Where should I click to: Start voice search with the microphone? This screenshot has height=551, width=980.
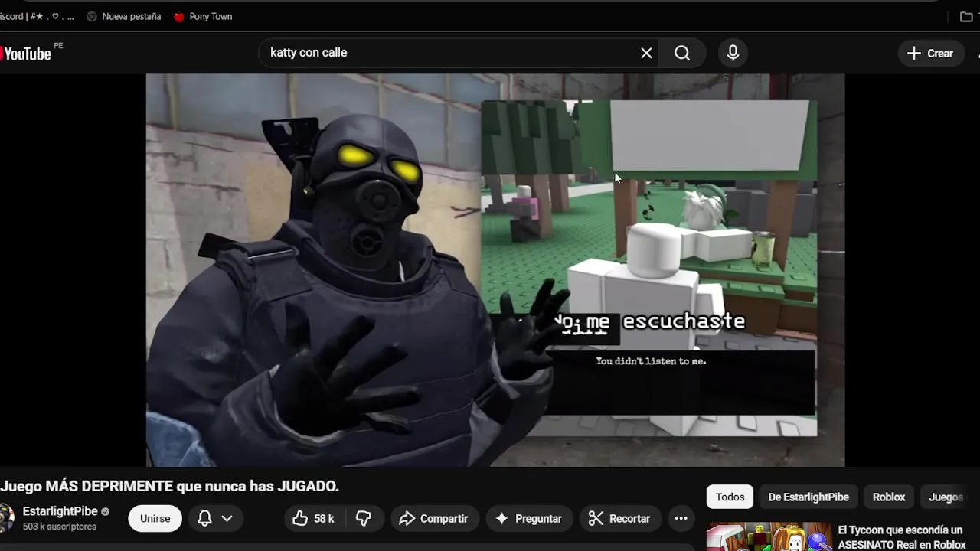tap(733, 53)
